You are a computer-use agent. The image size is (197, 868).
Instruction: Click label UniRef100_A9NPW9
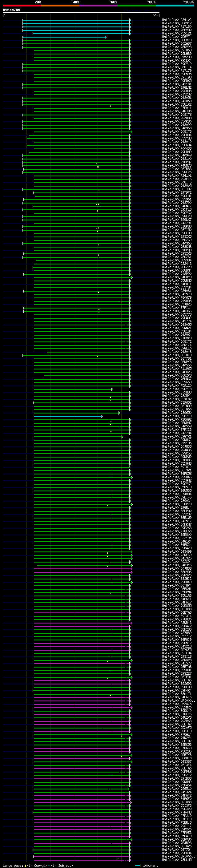(177, 457)
